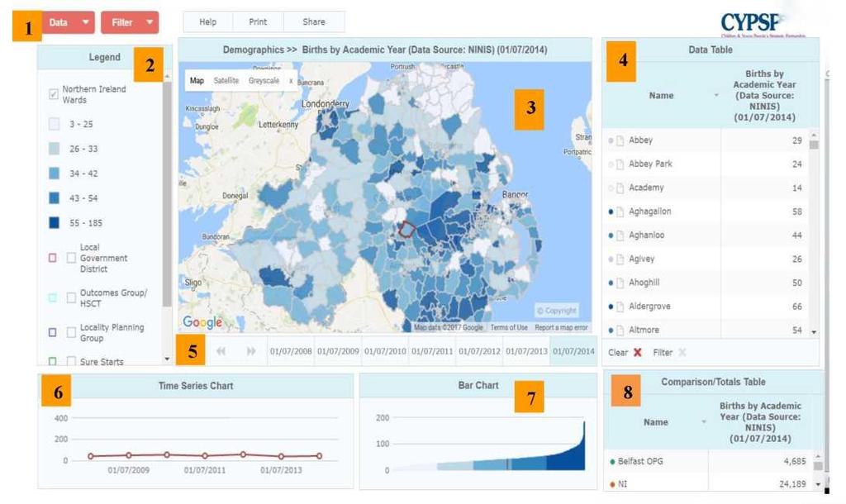Select the 01/07/2010 timeline date
The height and width of the screenshot is (504, 846).
[x=385, y=351]
